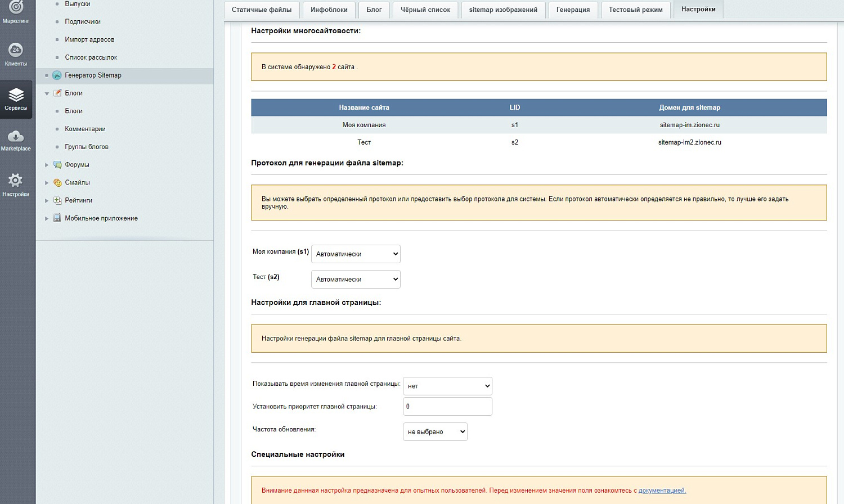Open protocol dropdown for Моя компания (s1)
Image resolution: width=844 pixels, height=504 pixels.
(x=355, y=254)
